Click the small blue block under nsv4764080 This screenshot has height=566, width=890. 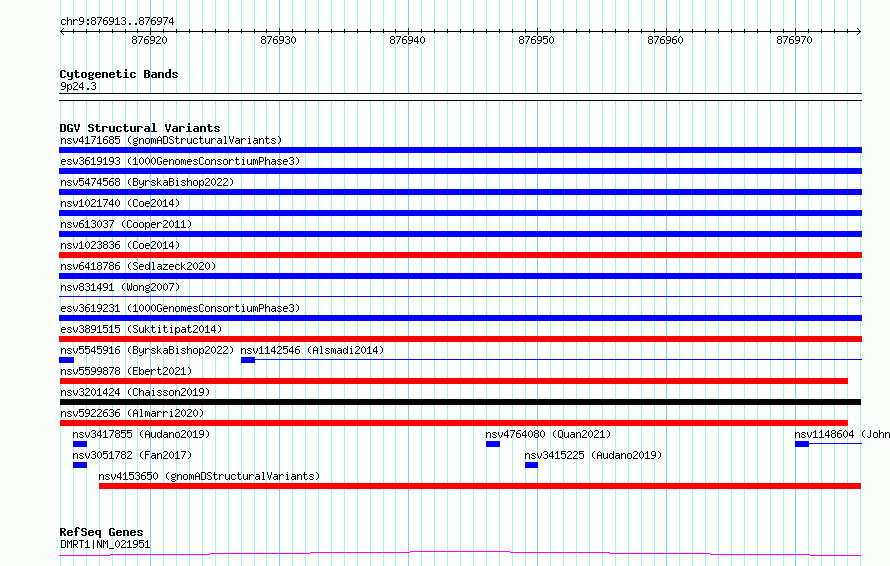pos(493,444)
